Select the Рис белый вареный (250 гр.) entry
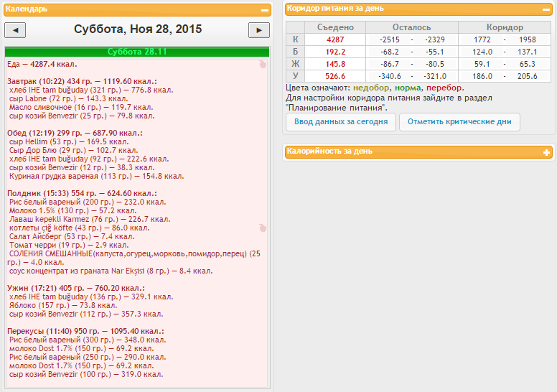 (x=88, y=357)
